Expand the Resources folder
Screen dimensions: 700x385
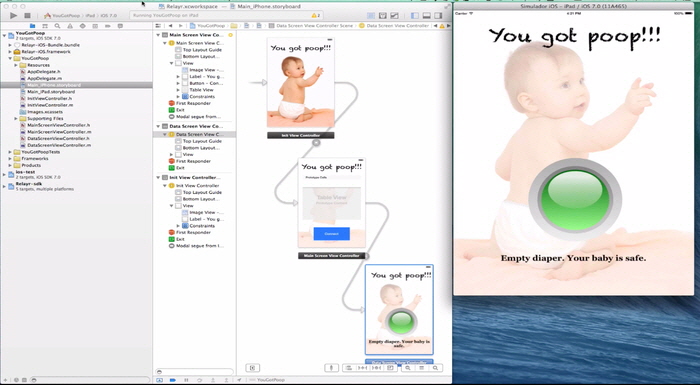pos(16,65)
